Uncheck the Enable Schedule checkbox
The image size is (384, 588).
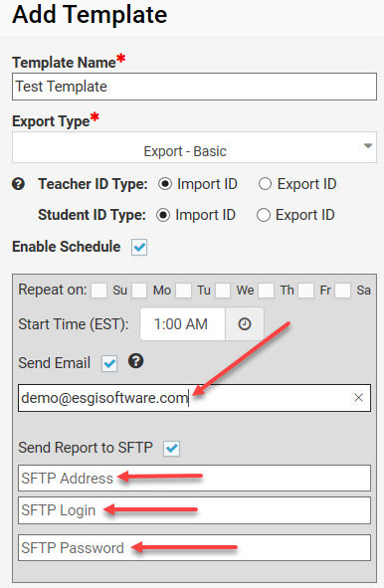(x=139, y=247)
